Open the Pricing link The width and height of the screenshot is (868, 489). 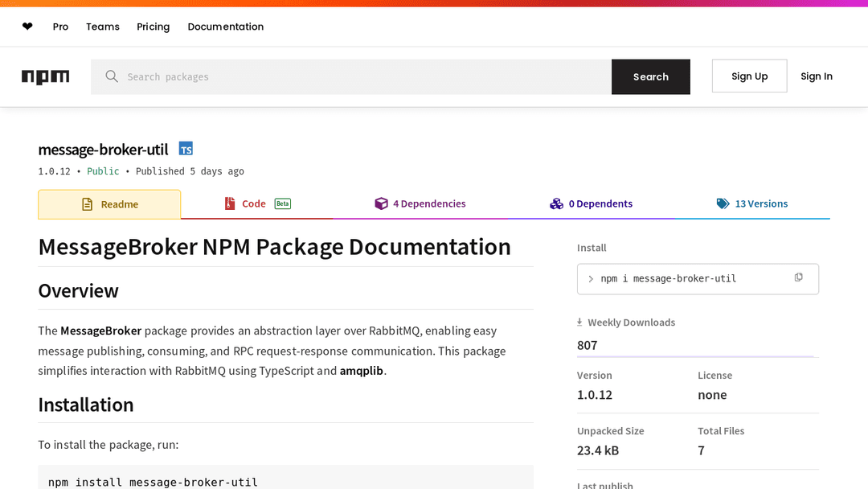tap(153, 27)
